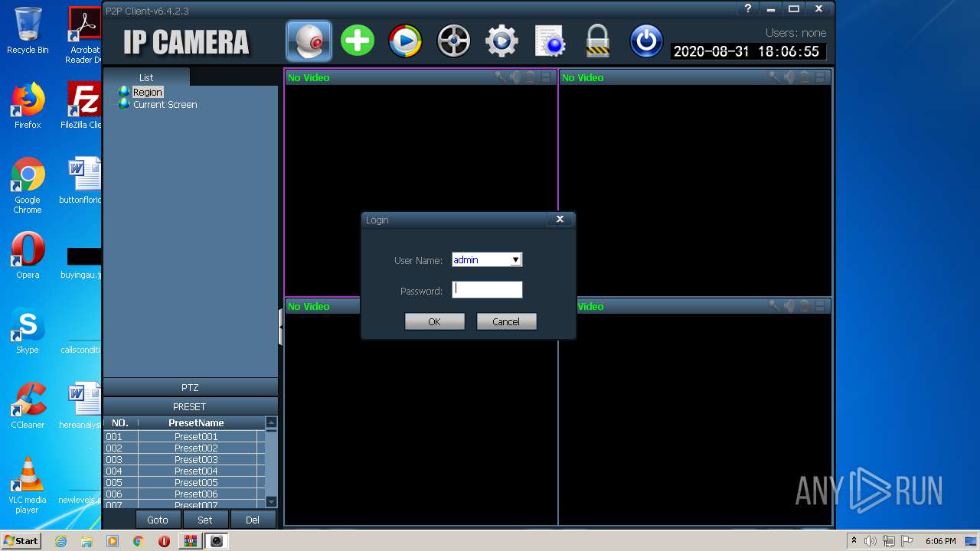The height and width of the screenshot is (551, 980).
Task: Click the volume icon in system tray
Action: (x=871, y=541)
